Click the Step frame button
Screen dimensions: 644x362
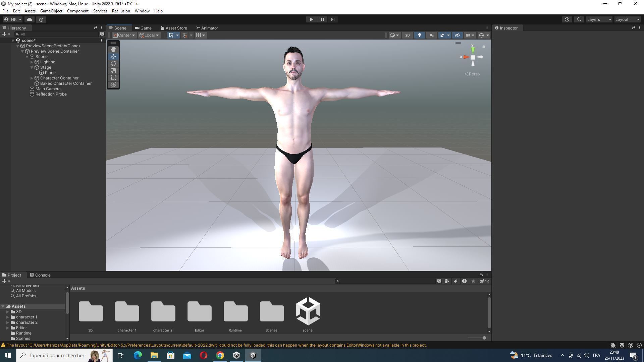point(332,19)
